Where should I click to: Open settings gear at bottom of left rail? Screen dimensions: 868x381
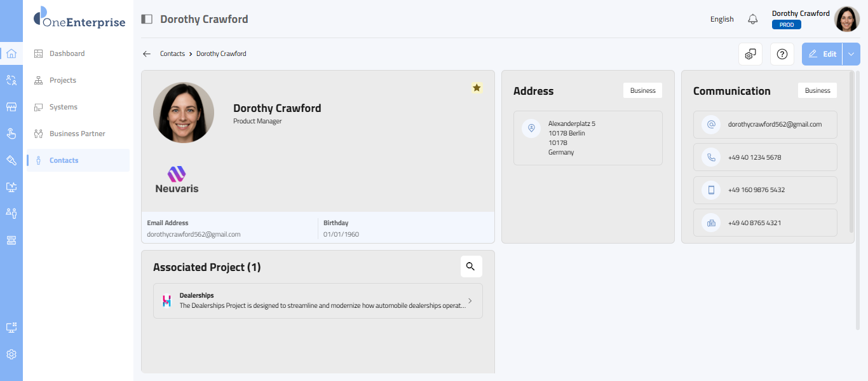coord(11,354)
